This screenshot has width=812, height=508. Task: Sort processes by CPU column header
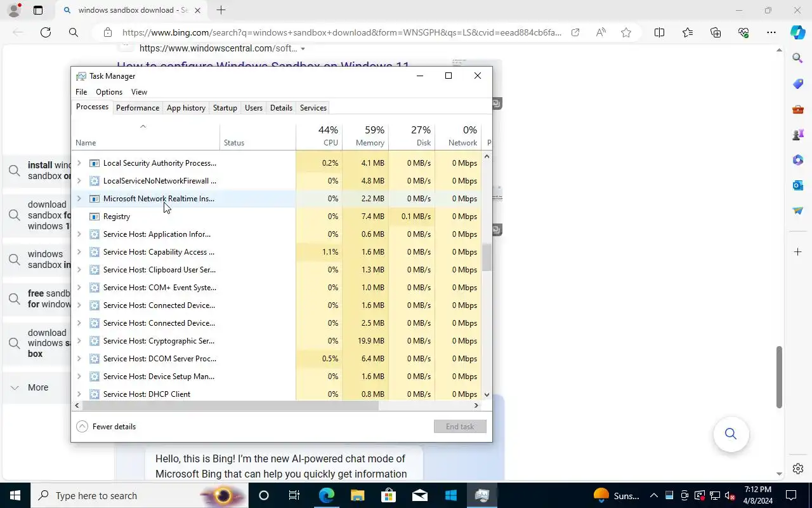[319, 136]
